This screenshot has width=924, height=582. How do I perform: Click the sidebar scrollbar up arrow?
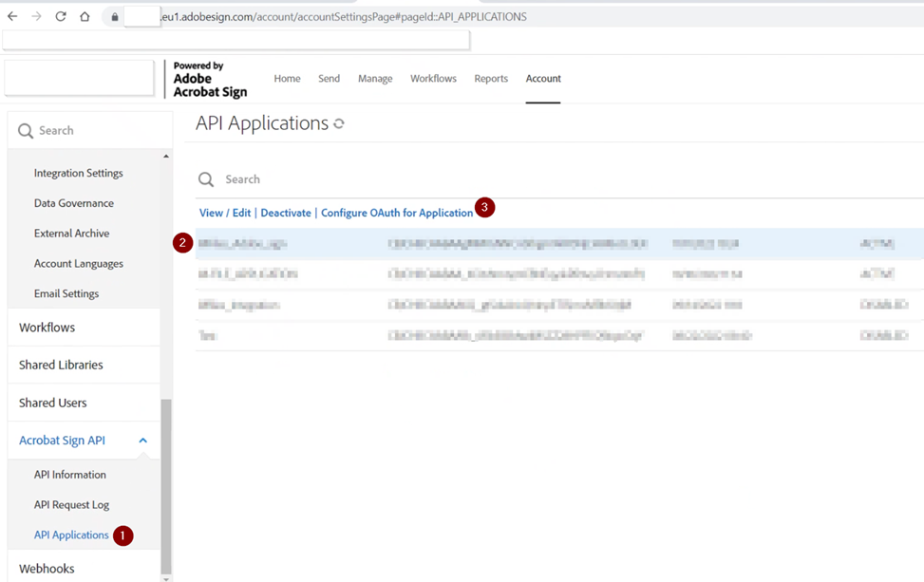coord(166,156)
